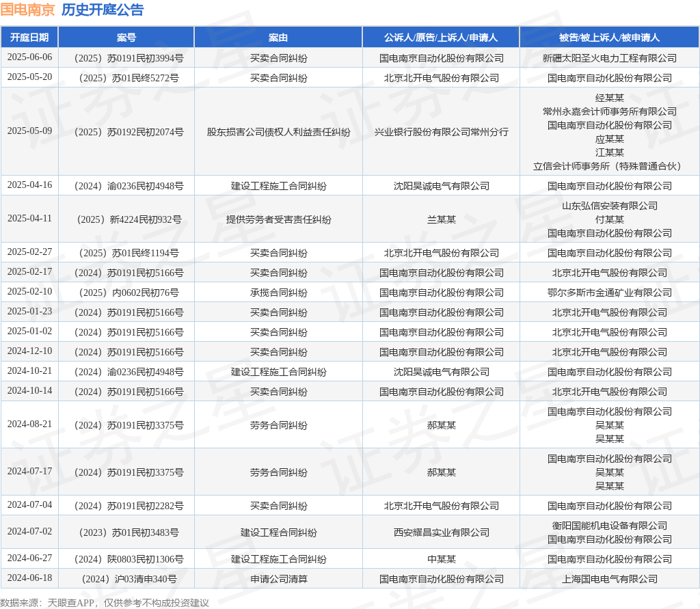
Task: Select case number 苏0192民初2074号
Action: pyautogui.click(x=129, y=132)
